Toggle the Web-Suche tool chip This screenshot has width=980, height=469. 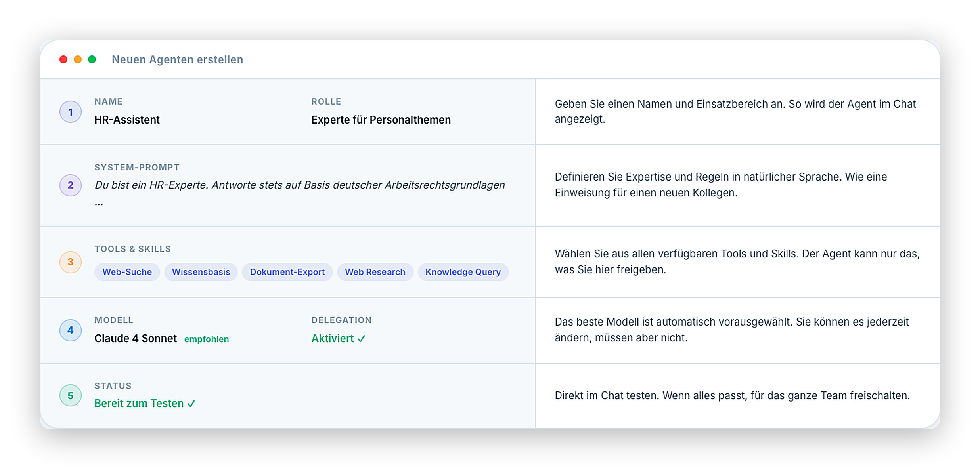(127, 272)
